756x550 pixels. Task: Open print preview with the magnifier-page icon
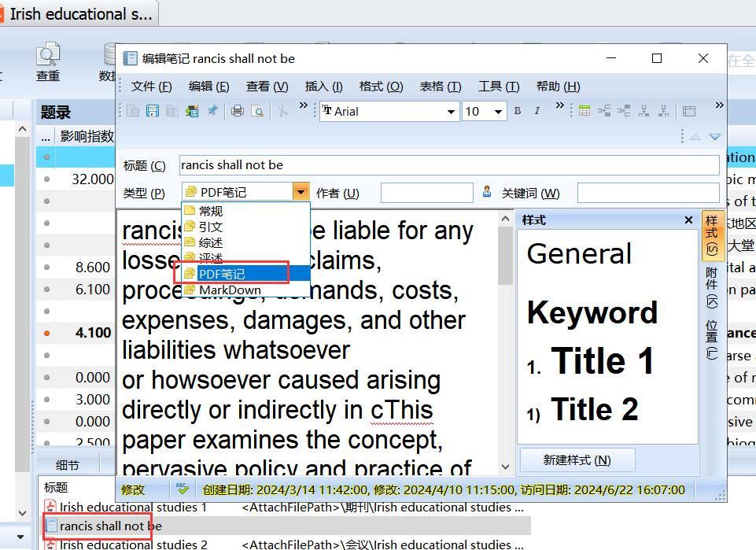point(258,112)
